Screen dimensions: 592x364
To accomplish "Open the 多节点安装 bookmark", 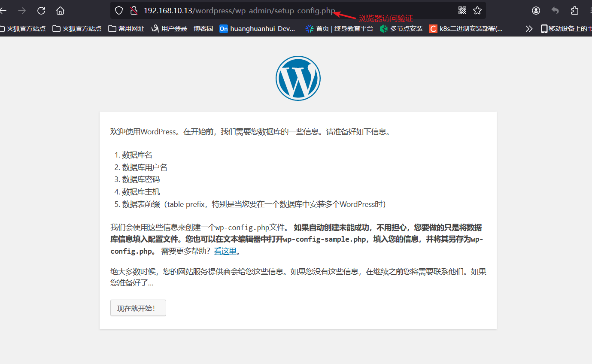I will click(401, 29).
